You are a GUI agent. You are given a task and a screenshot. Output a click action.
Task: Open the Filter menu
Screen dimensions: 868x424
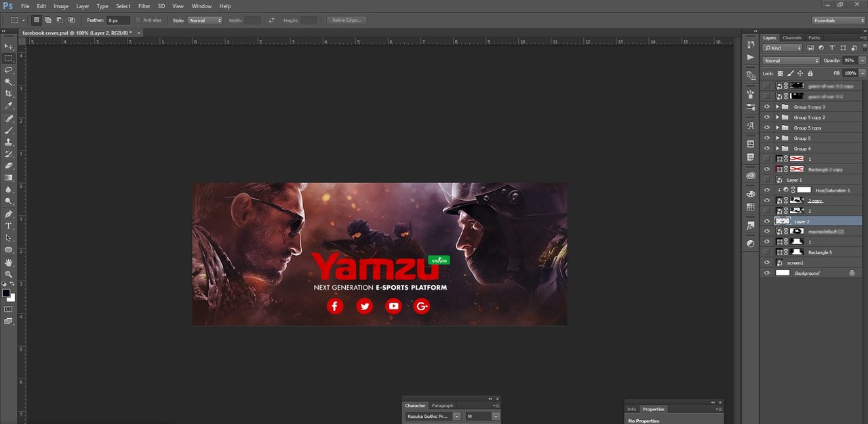pos(144,6)
